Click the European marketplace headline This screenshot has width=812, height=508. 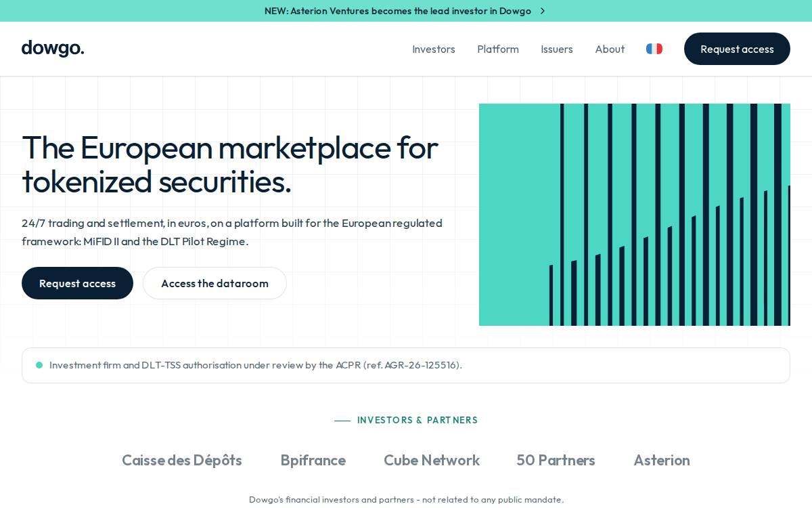230,165
